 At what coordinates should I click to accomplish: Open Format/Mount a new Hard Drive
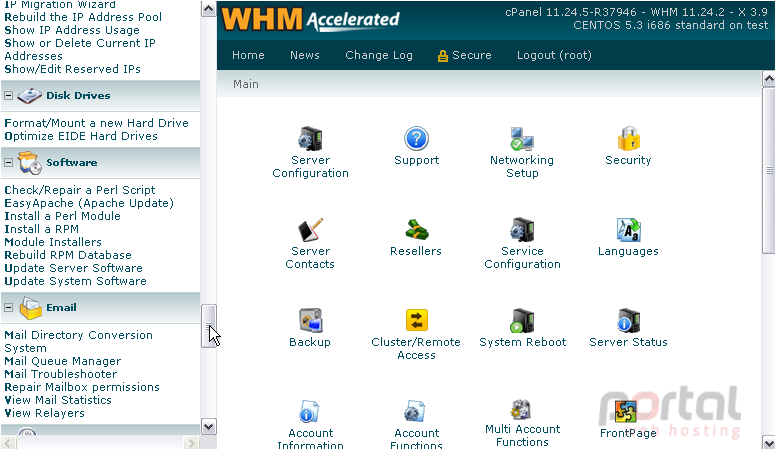click(97, 123)
